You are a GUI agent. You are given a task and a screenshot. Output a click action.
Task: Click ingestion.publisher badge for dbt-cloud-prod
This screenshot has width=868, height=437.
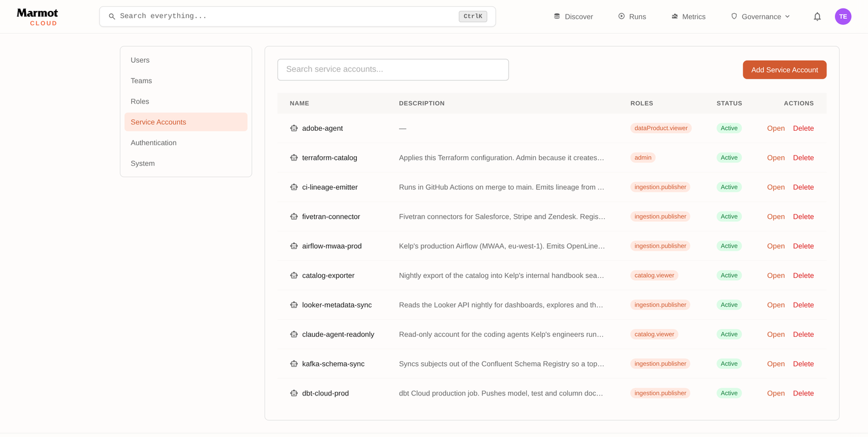point(660,393)
